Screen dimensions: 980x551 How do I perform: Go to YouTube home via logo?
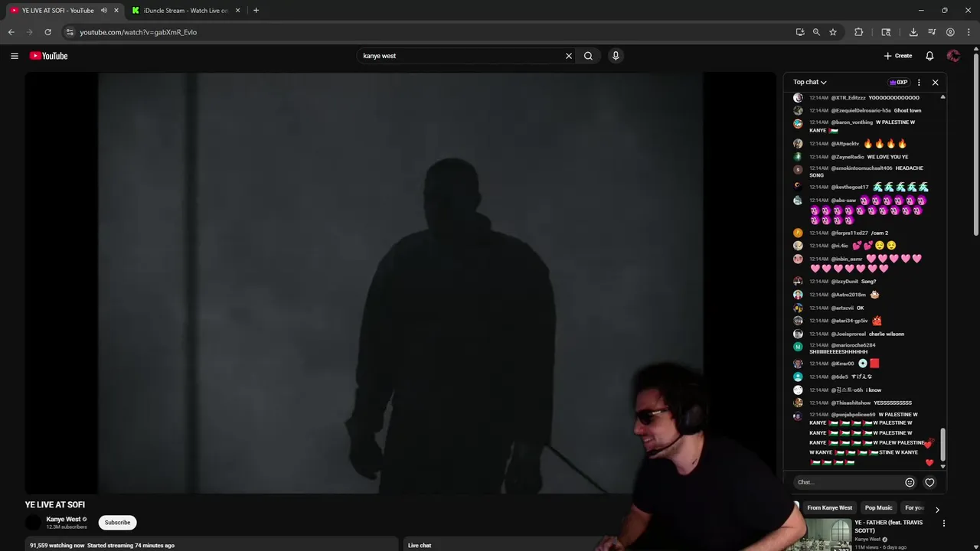click(49, 56)
